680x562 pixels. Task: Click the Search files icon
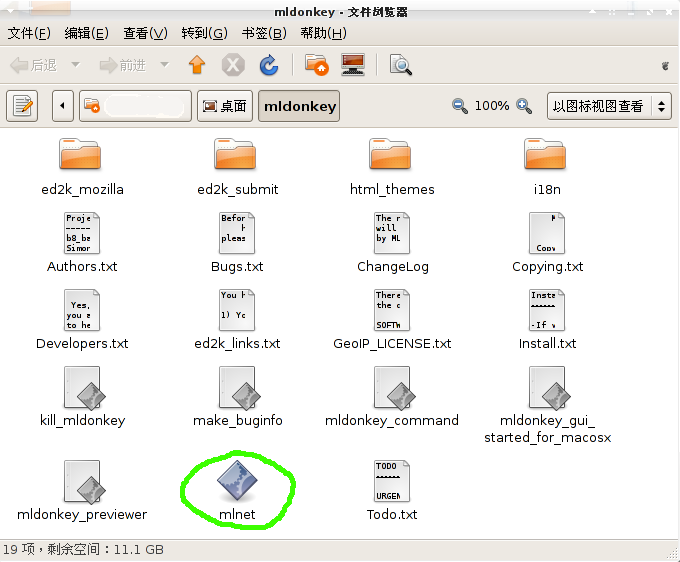400,65
